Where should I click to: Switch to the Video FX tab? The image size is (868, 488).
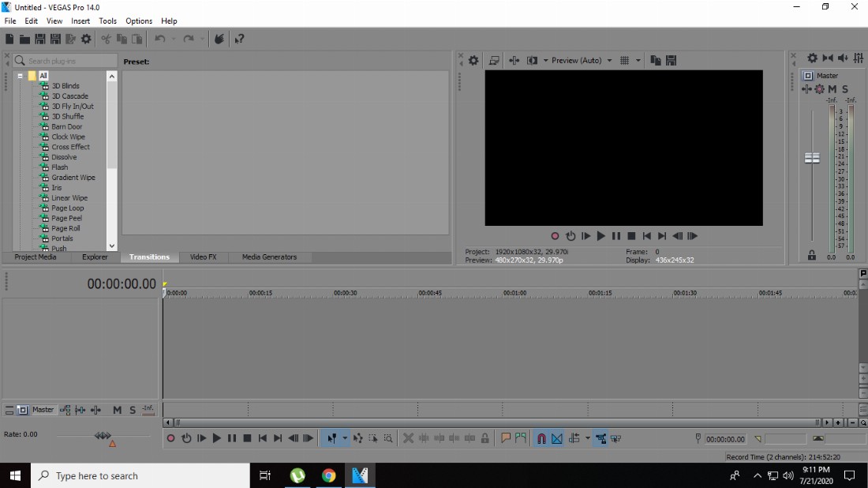pyautogui.click(x=203, y=257)
